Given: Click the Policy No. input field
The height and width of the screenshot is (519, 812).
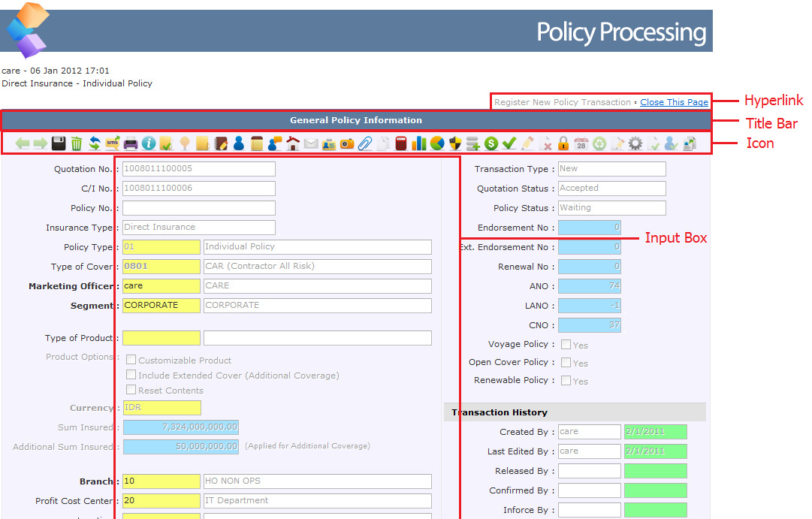Looking at the screenshot, I should point(199,208).
